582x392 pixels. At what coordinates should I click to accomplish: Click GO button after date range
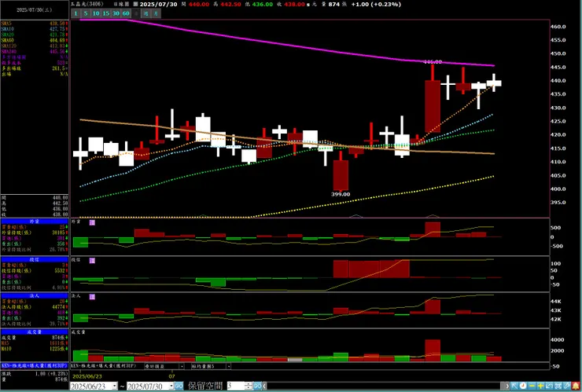pos(179,386)
